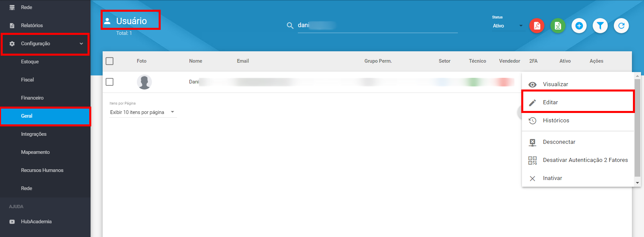Sort by the Email column header
The height and width of the screenshot is (237, 644).
pyautogui.click(x=243, y=61)
